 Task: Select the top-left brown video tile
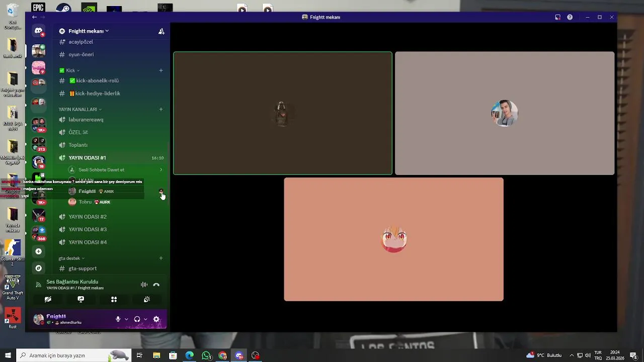(x=283, y=113)
